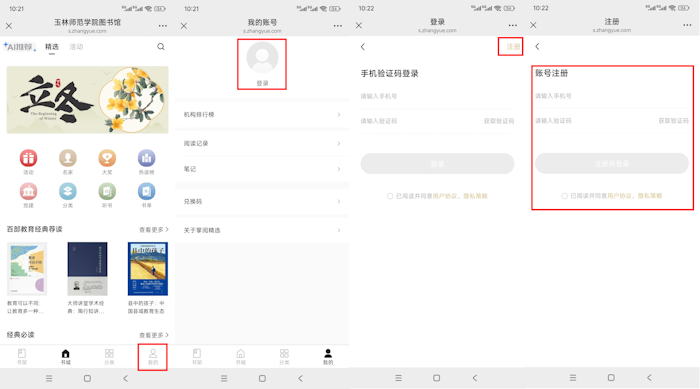
Task: Expand the 机构排行榜 row
Action: click(x=262, y=115)
